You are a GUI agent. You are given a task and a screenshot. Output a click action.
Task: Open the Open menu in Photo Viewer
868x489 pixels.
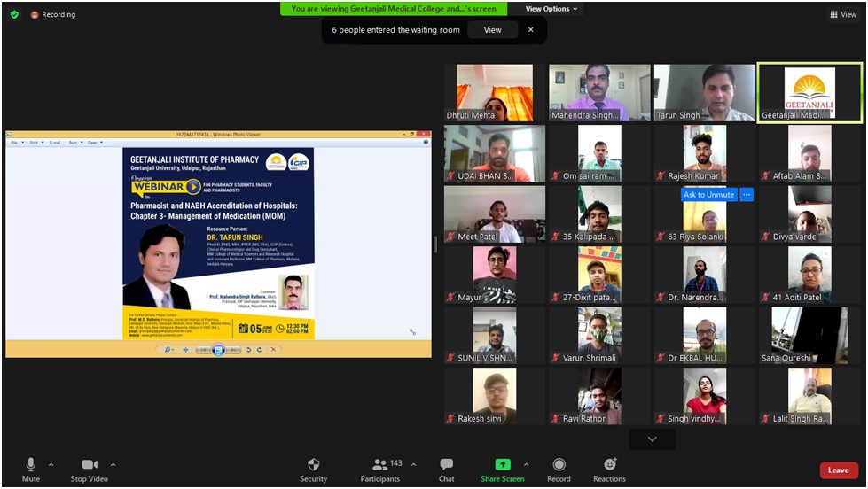pos(95,142)
